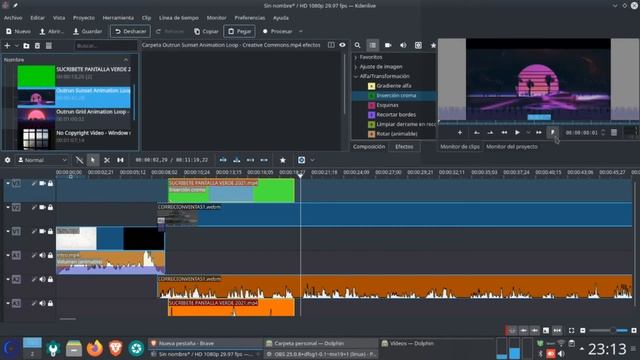Open search in the effects panel
The height and width of the screenshot is (360, 640).
(358, 45)
